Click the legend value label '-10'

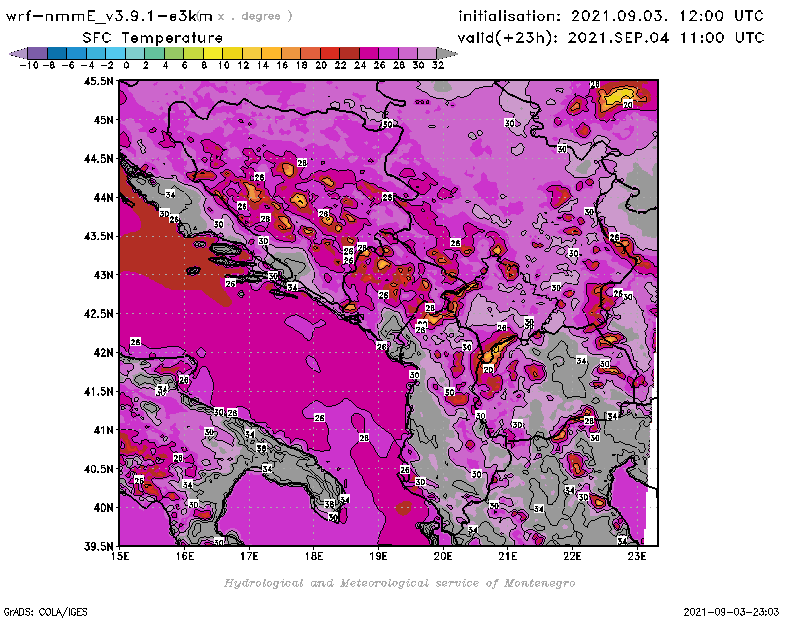pyautogui.click(x=29, y=65)
